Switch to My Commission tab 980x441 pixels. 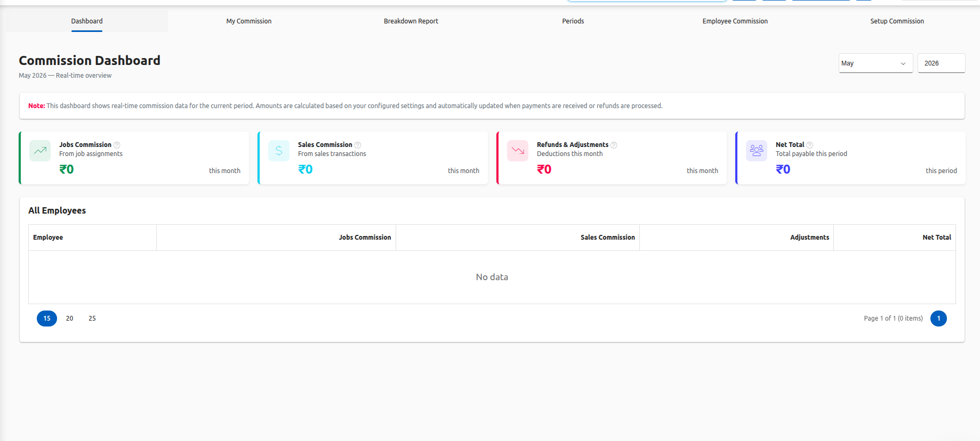[249, 21]
